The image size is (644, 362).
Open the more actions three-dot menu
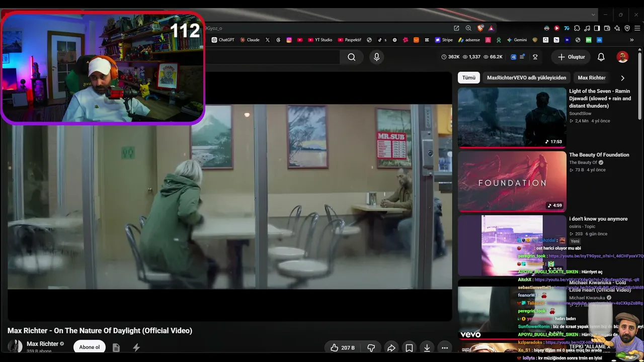click(x=445, y=347)
